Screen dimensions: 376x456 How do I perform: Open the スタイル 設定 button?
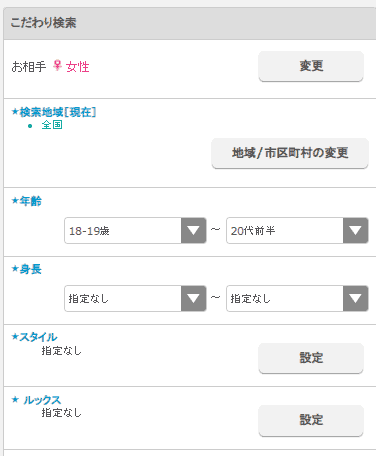pyautogui.click(x=311, y=358)
